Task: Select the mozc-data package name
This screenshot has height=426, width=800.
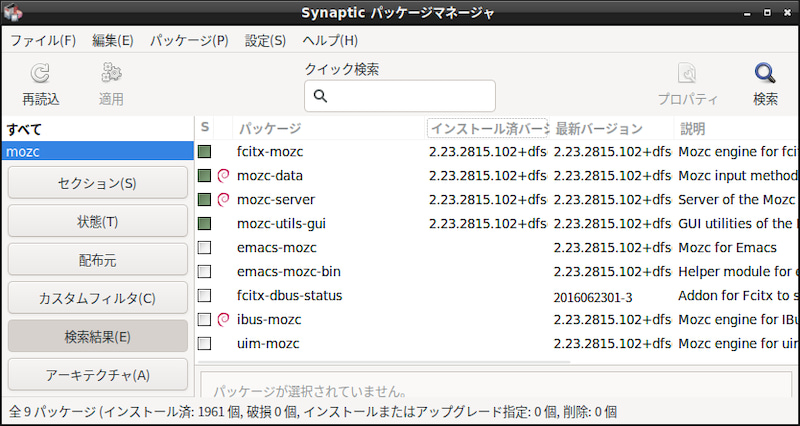Action: (x=270, y=176)
